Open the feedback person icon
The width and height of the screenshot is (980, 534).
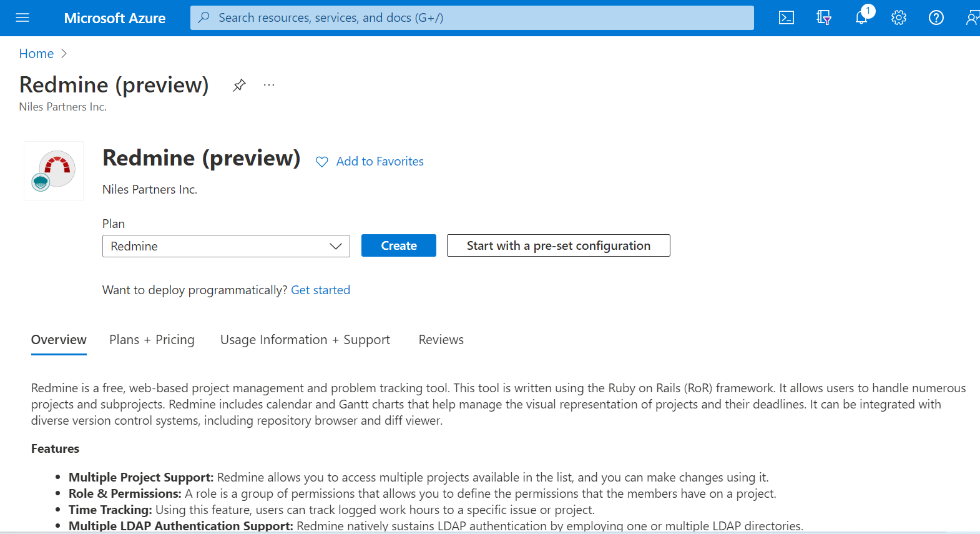click(x=972, y=17)
